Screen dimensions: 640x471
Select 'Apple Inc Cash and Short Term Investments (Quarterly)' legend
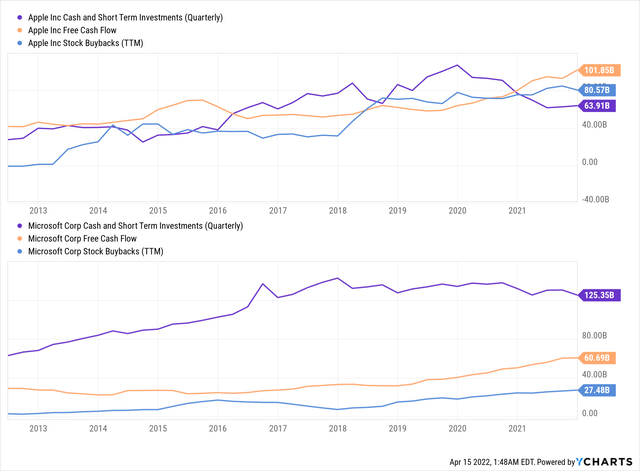[125, 18]
